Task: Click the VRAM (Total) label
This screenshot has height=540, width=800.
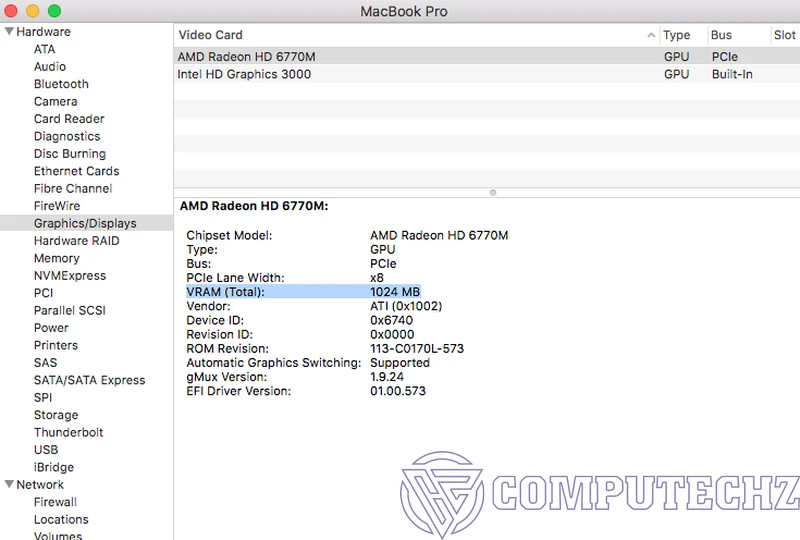Action: 226,292
